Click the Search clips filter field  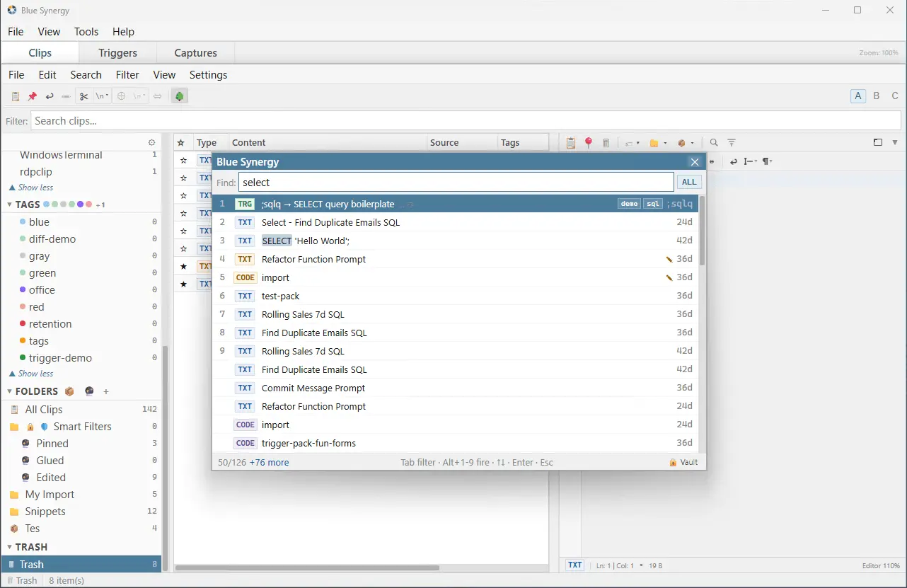coord(466,121)
